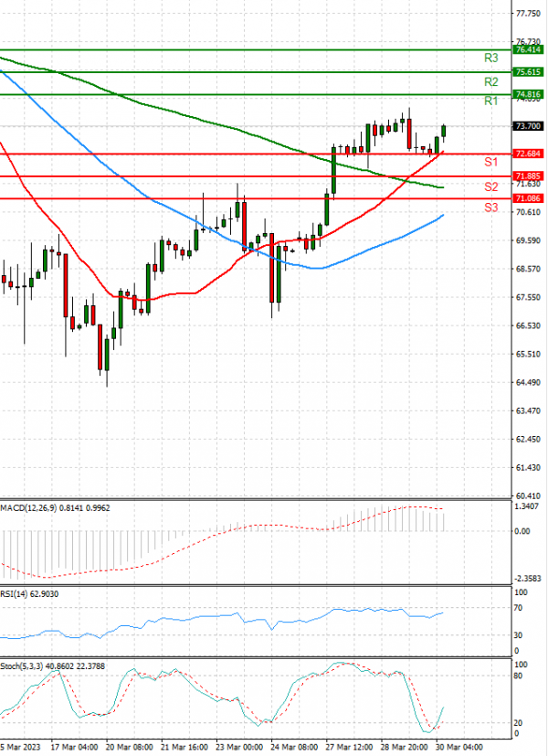
Task: Click the RSI 30 level value
Action: point(518,635)
